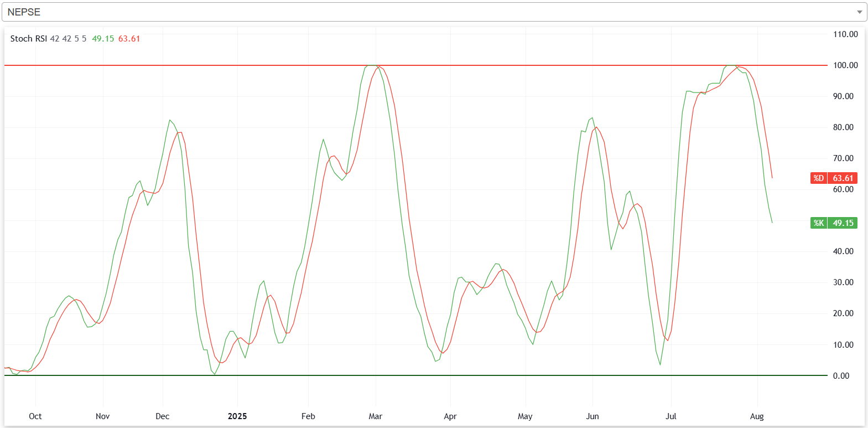
Task: Click the Oct time axis label
Action: tap(35, 416)
